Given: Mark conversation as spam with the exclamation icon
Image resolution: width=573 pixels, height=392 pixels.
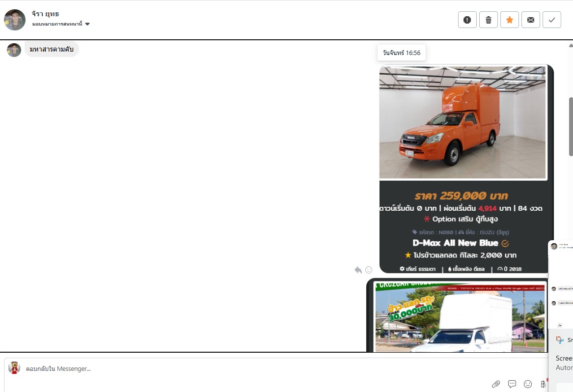Looking at the screenshot, I should pos(467,20).
